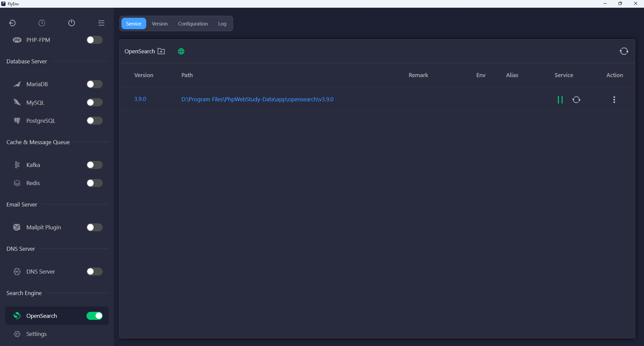Click the Version column header
This screenshot has width=644, height=346.
(144, 75)
